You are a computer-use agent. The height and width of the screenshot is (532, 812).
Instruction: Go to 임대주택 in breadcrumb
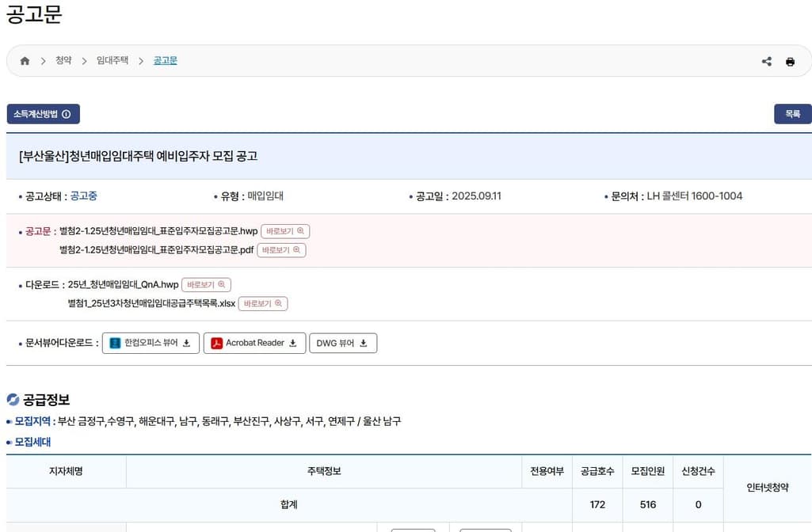[112, 61]
